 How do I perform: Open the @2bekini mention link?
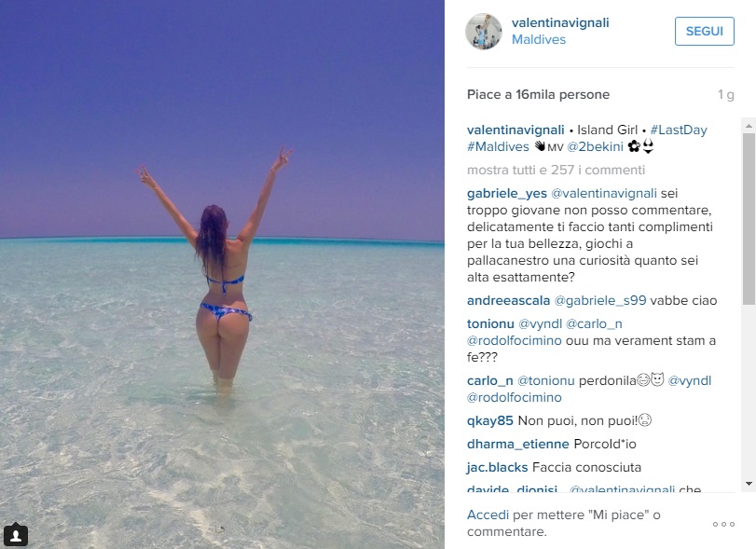[595, 146]
